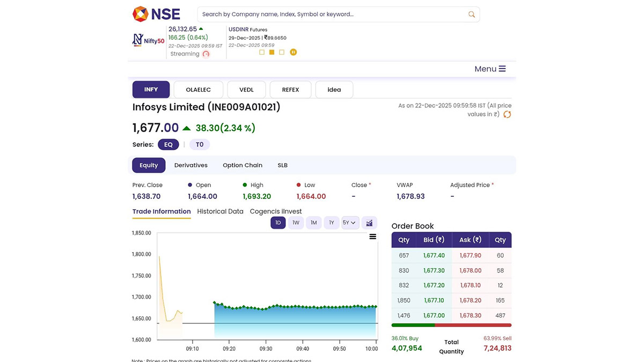
Task: Switch to the Option Chain tab
Action: click(243, 165)
